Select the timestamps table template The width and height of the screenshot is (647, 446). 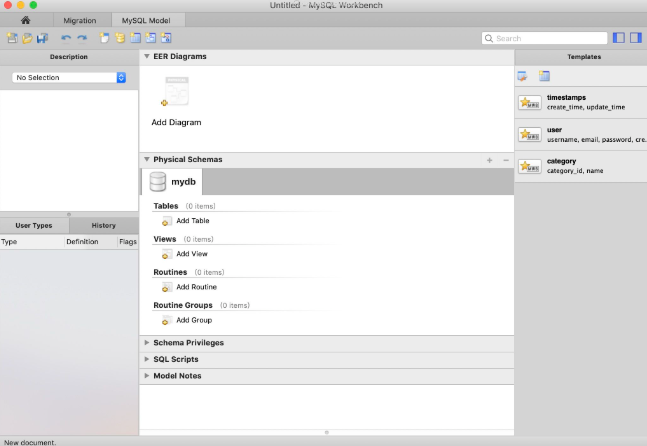point(581,102)
